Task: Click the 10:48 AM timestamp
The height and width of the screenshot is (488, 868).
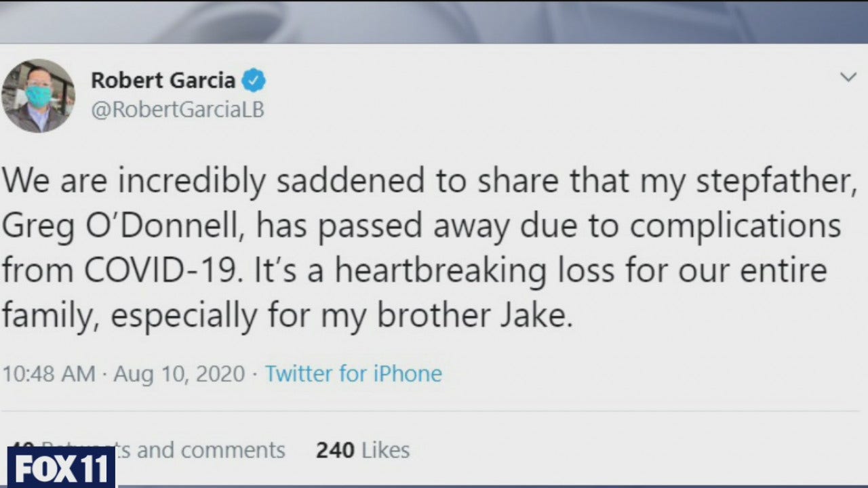Action: (x=49, y=373)
